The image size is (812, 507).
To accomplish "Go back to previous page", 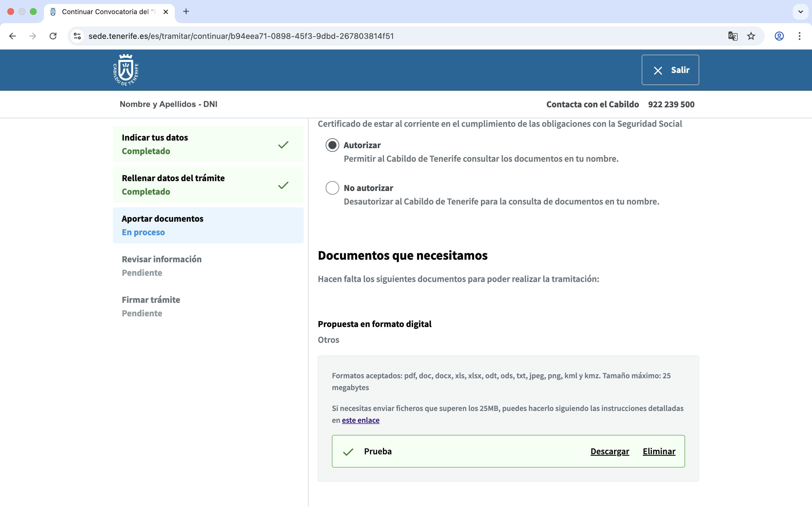I will (x=13, y=36).
